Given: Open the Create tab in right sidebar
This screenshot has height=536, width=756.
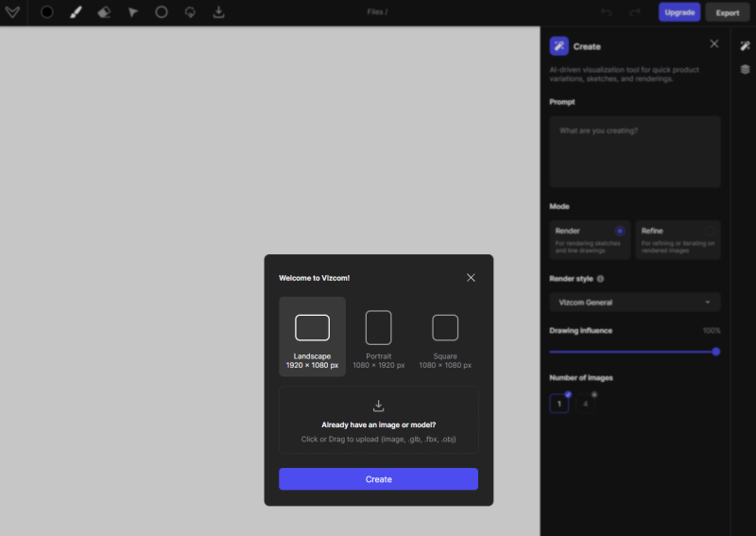Looking at the screenshot, I should (x=745, y=45).
